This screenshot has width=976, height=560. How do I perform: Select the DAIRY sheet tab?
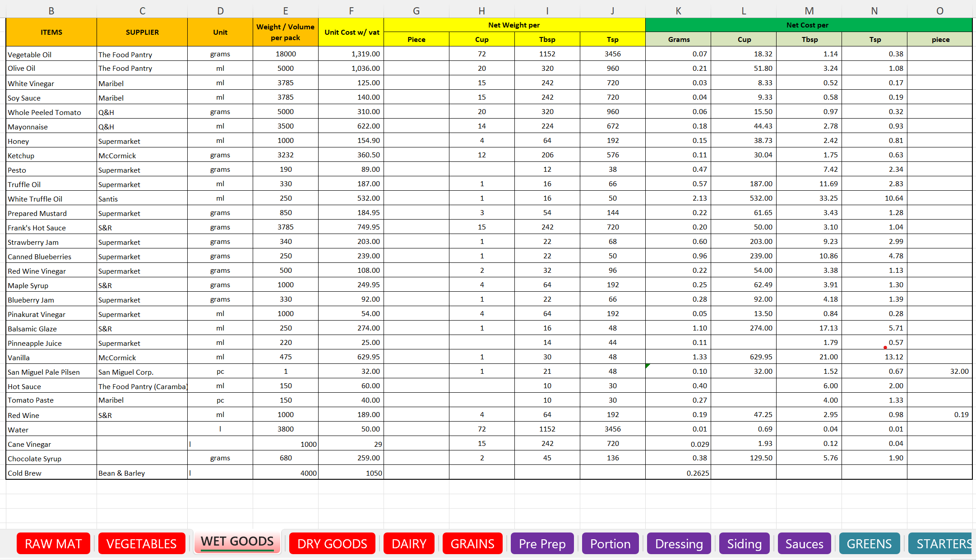[x=409, y=544]
